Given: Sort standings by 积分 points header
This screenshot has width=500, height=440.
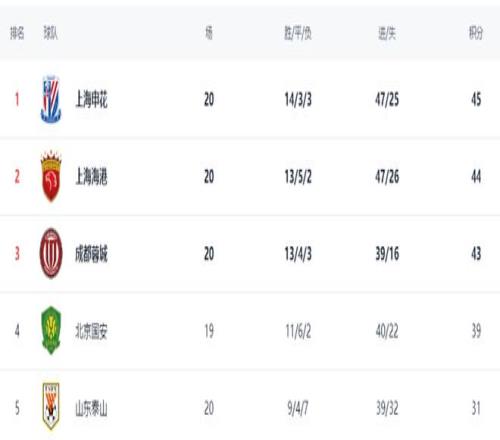Looking at the screenshot, I should coord(476,33).
